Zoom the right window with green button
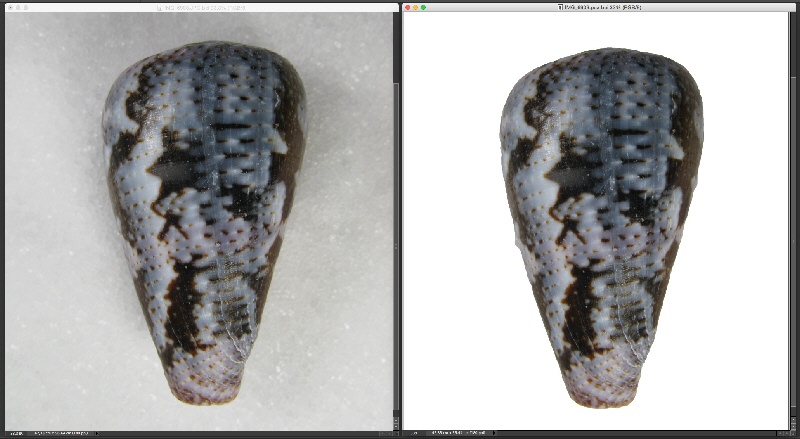The image size is (800, 439). tap(424, 7)
